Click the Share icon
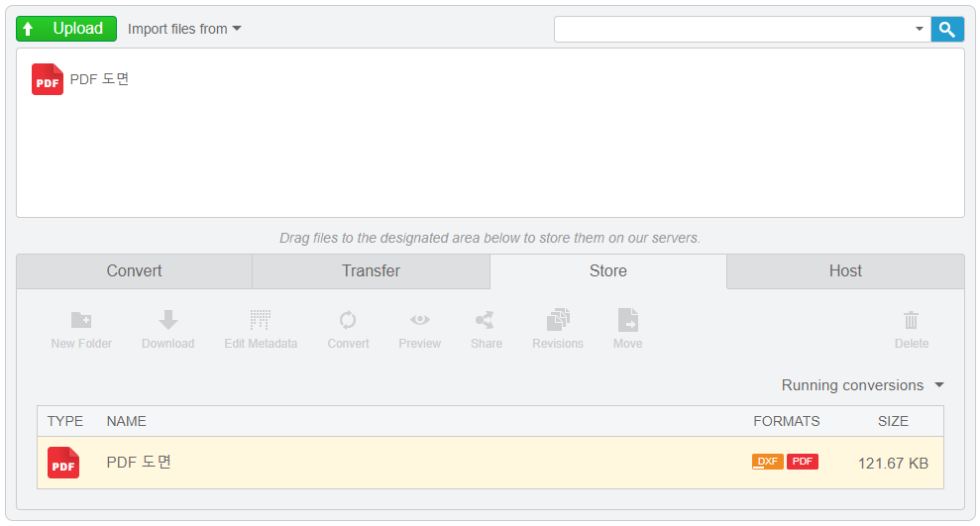The height and width of the screenshot is (526, 980). pyautogui.click(x=485, y=320)
